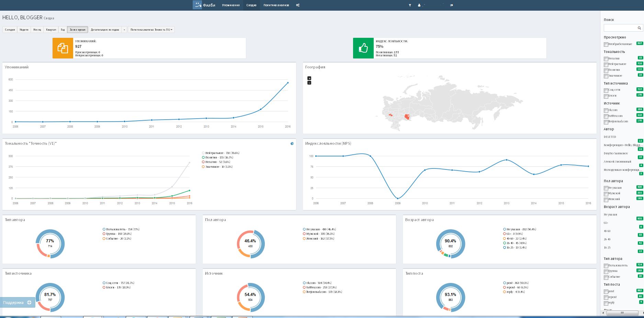Check the Позитив tonality checkbox in sidebar

606,70
